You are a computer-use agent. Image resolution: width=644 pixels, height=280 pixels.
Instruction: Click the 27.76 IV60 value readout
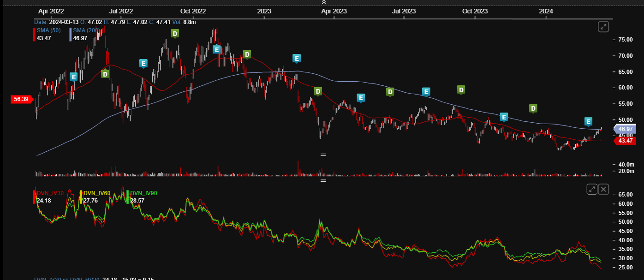coord(91,201)
